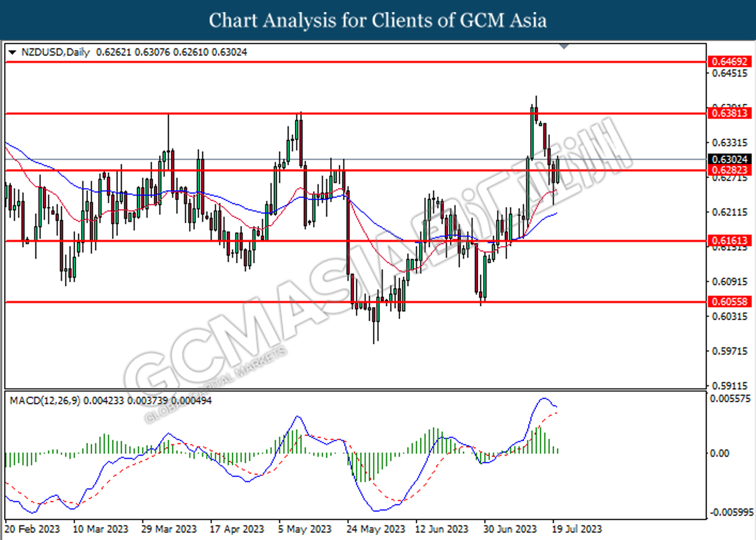Click the 0.60915 price axis label
This screenshot has width=756, height=540.
tap(730, 281)
